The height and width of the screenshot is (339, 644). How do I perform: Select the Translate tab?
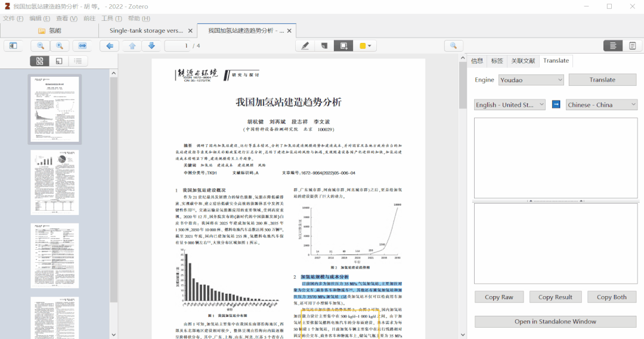pos(556,61)
